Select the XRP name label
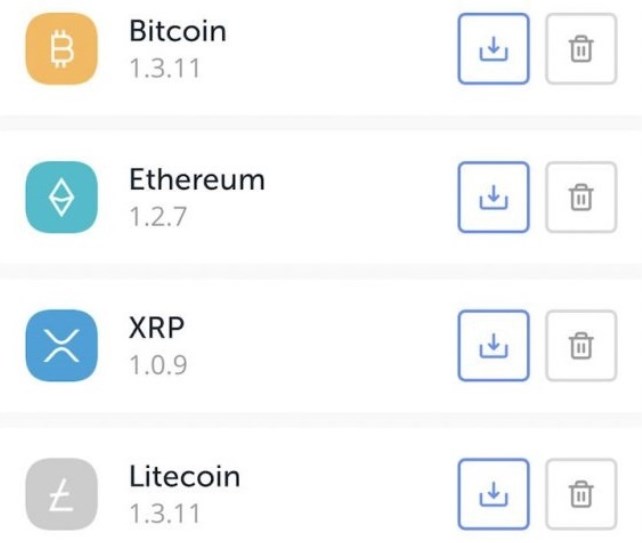 157,328
